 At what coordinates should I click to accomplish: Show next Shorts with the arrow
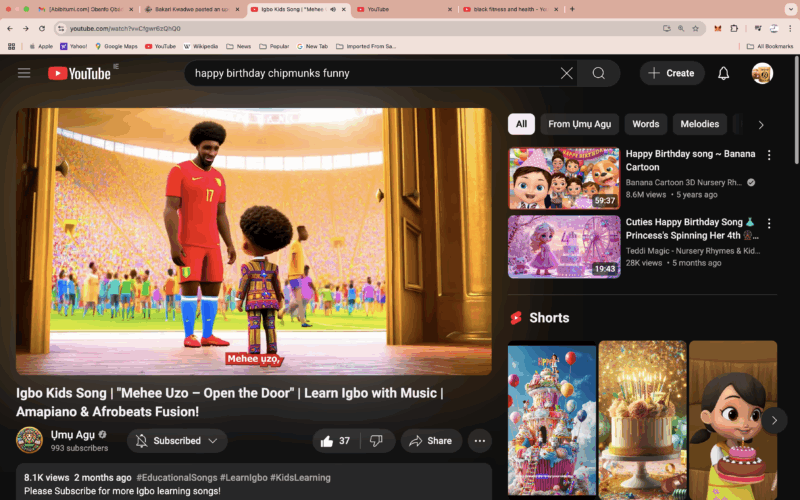(774, 420)
